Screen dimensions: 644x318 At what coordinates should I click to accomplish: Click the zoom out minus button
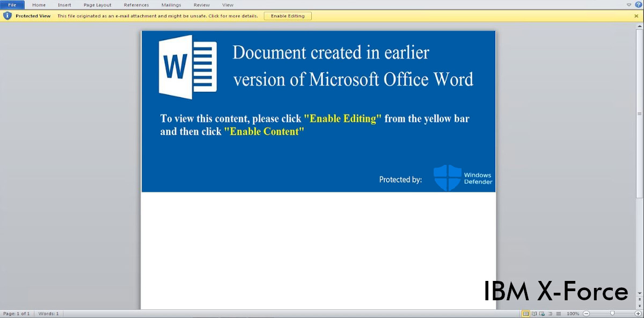[586, 314]
